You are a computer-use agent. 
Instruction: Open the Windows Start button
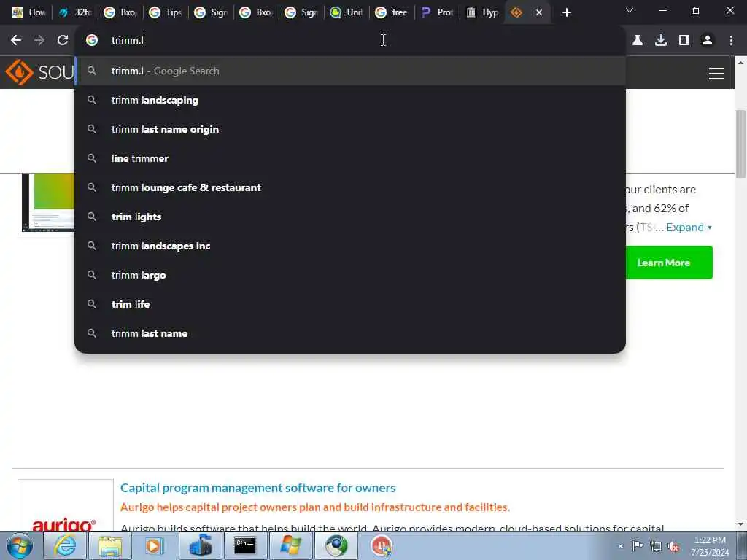coord(20,545)
